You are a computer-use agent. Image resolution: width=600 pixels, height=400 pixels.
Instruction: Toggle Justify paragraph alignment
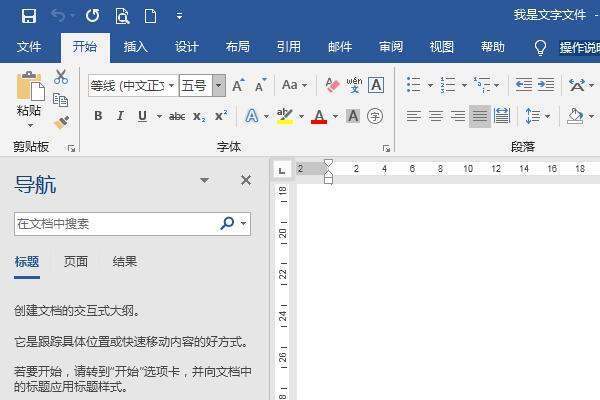(480, 116)
